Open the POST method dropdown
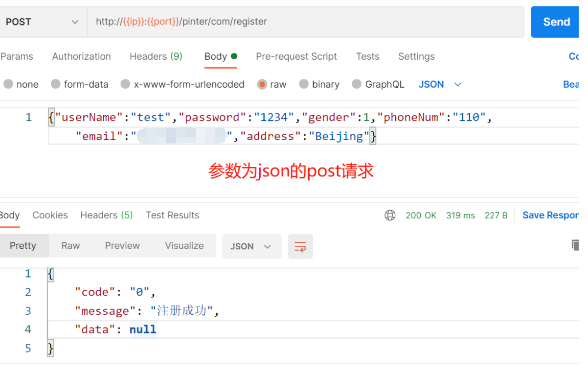This screenshot has height=376, width=588. point(42,22)
